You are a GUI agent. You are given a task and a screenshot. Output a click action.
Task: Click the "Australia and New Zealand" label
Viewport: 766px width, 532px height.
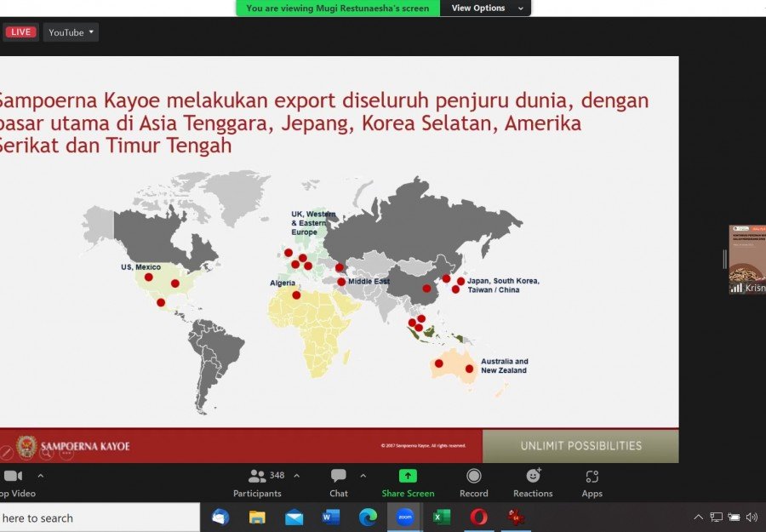[x=505, y=366]
